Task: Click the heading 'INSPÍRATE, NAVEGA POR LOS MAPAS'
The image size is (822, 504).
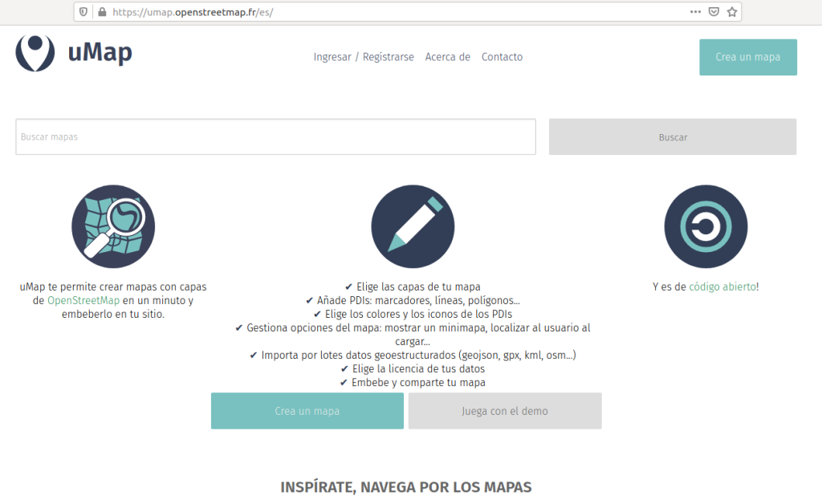Action: pyautogui.click(x=405, y=487)
